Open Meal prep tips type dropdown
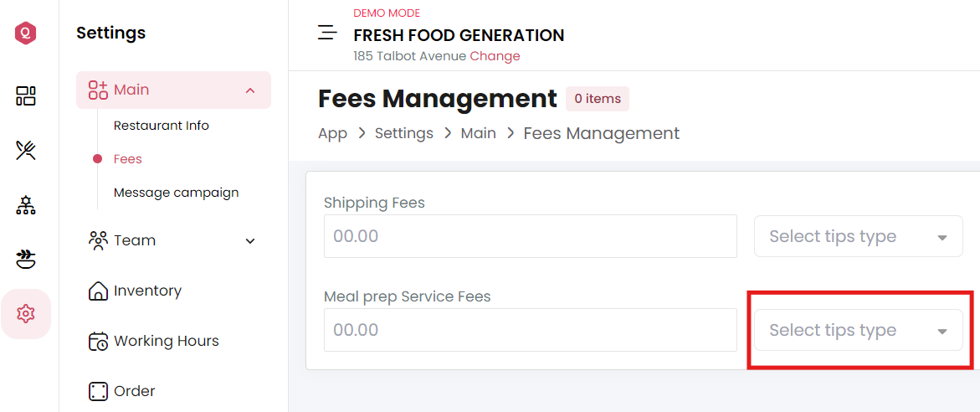Viewport: 980px width, 412px height. 858,330
